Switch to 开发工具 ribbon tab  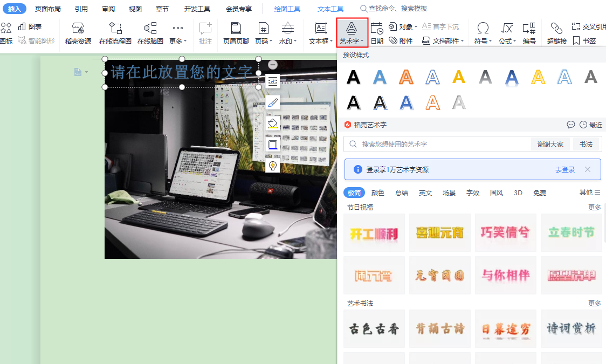tap(197, 9)
